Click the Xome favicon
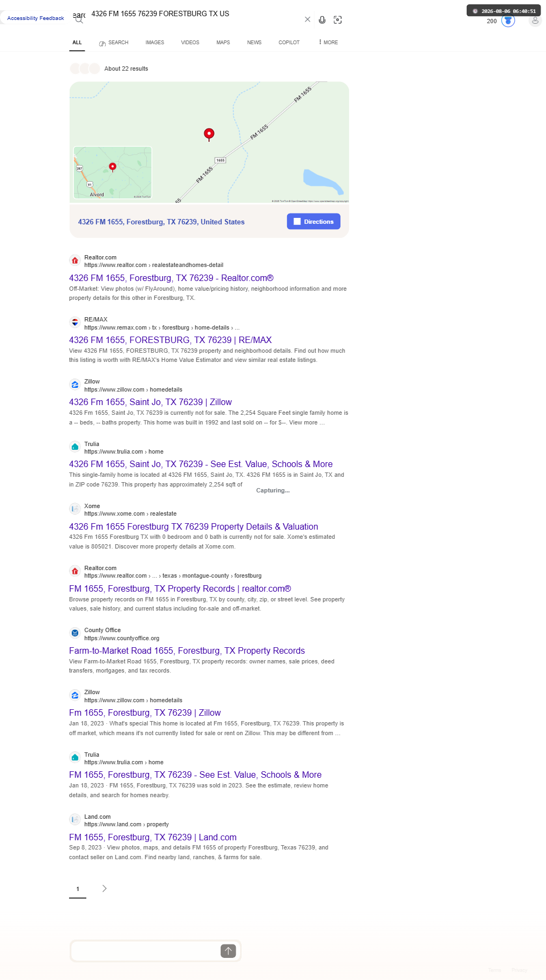This screenshot has width=546, height=980. [75, 509]
